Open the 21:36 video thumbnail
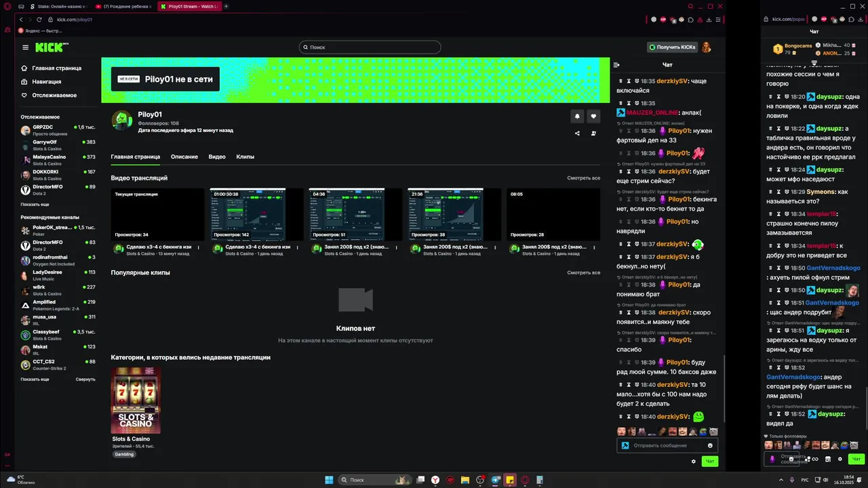 tap(454, 214)
